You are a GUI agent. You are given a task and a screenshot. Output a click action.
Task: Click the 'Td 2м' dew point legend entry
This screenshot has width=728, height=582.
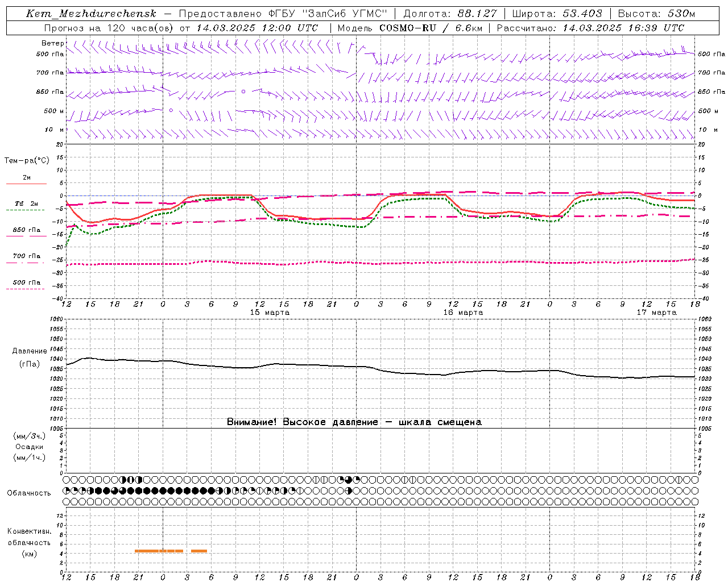[x=27, y=203]
